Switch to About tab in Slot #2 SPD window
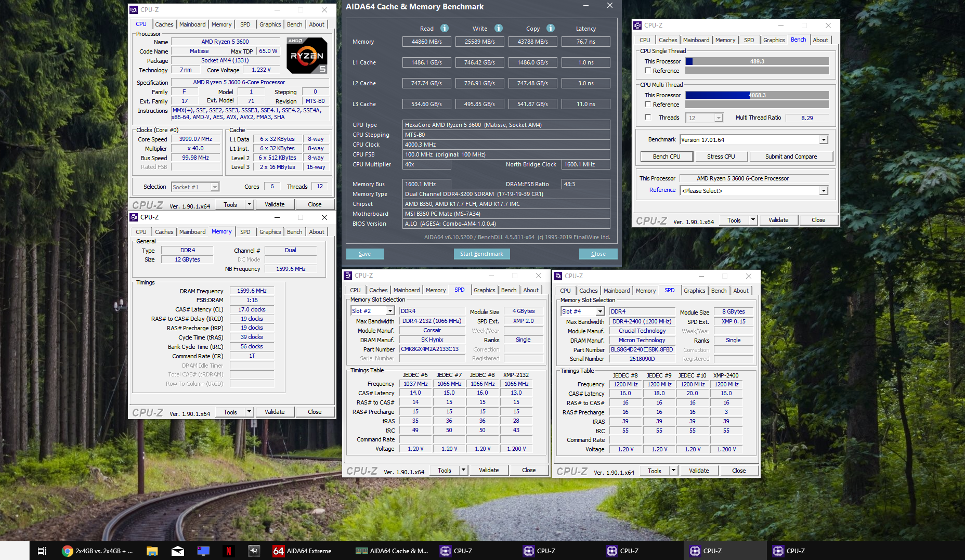This screenshot has height=560, width=965. 531,290
